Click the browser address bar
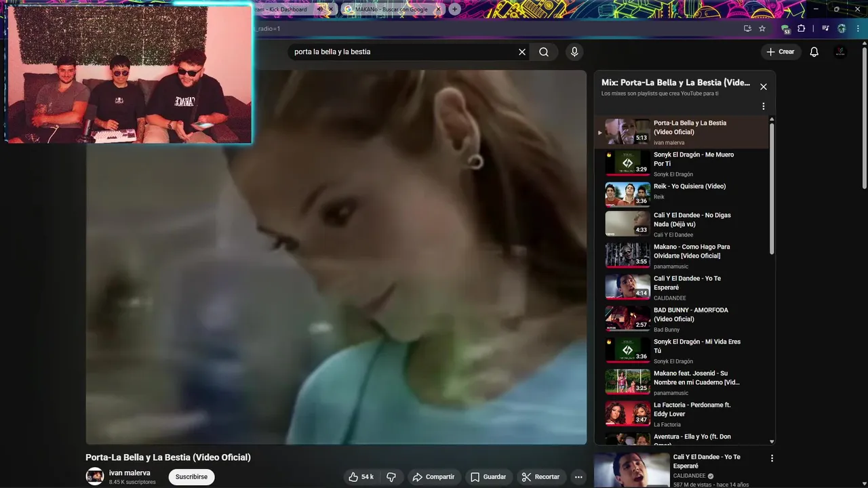Viewport: 868px width, 488px height. coord(495,28)
